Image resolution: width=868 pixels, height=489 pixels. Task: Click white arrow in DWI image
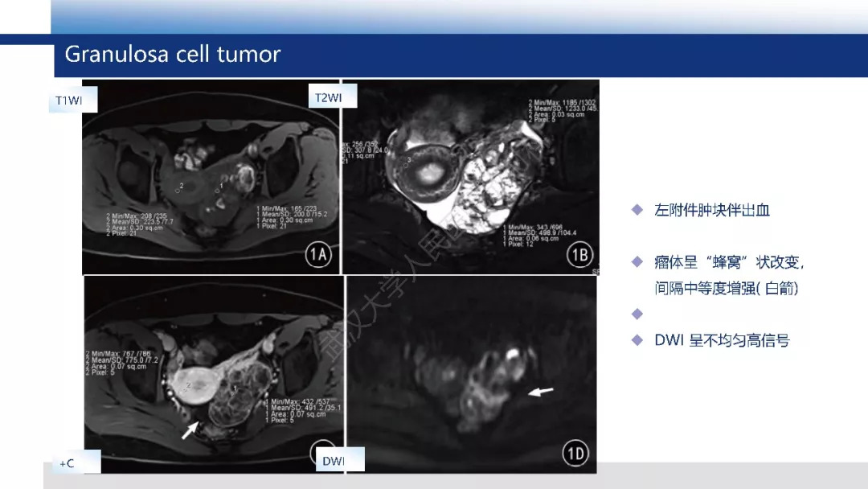coord(540,392)
